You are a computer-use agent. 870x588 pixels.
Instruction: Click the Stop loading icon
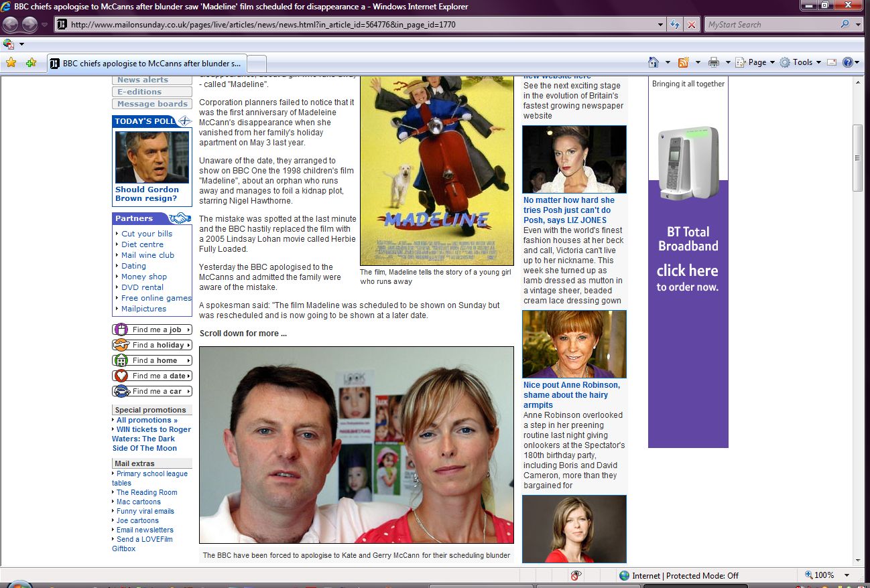point(691,25)
